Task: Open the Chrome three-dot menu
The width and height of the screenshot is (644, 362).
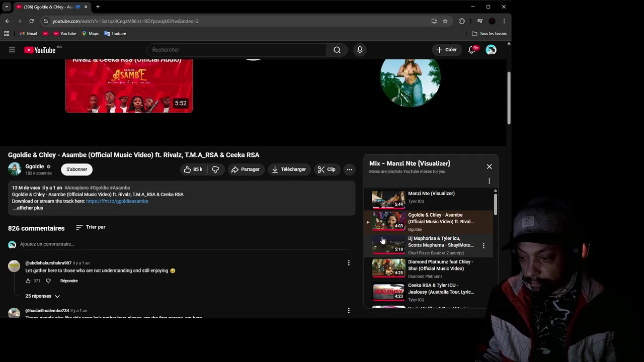Action: click(x=504, y=21)
